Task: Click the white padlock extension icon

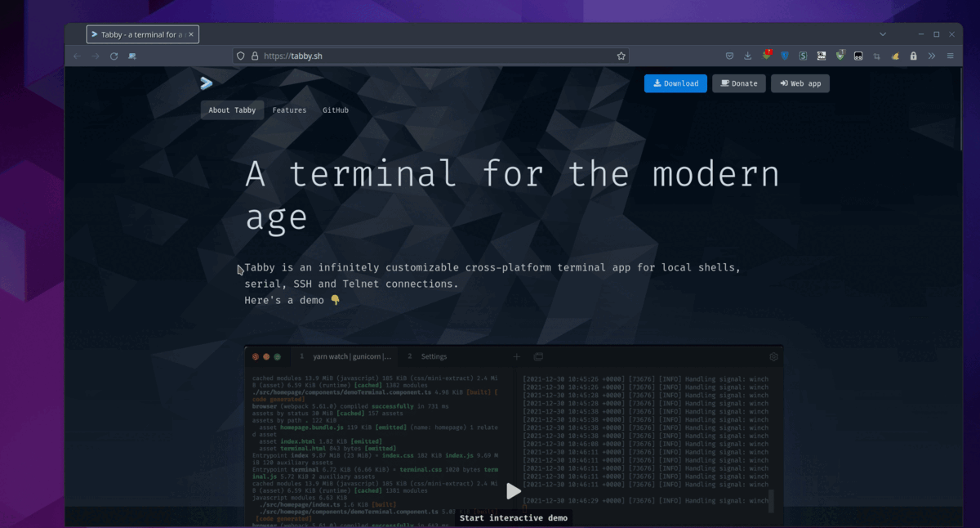Action: [x=913, y=56]
